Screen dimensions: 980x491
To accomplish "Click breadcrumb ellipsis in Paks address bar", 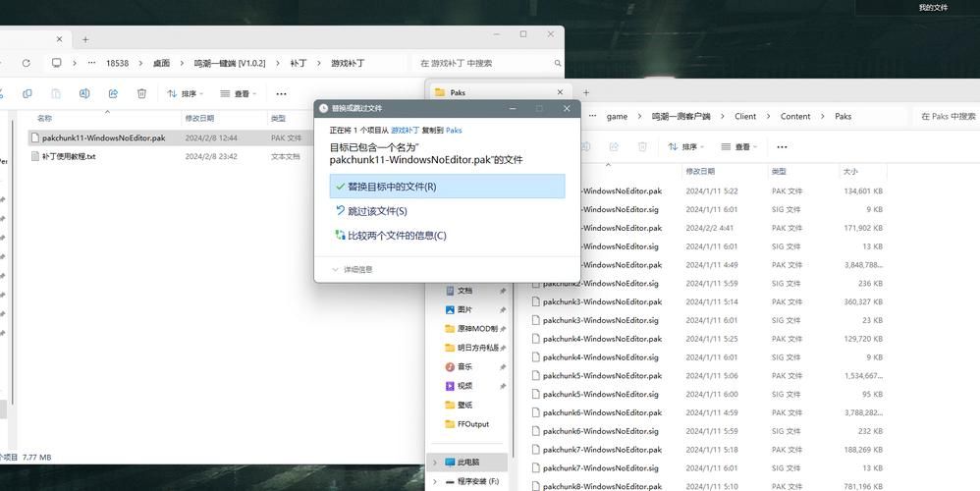I will coord(592,116).
